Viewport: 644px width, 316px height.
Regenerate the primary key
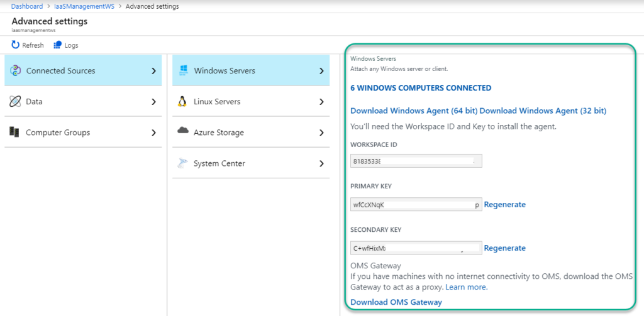[505, 204]
